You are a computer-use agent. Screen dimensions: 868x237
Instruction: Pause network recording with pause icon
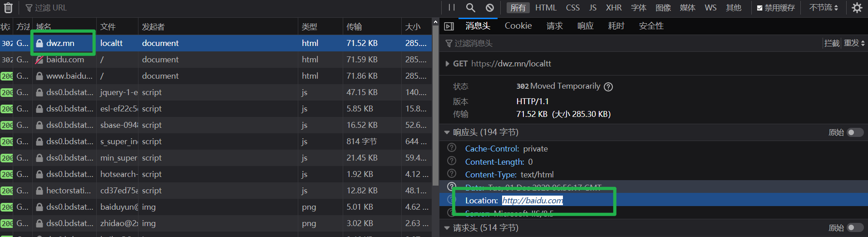(451, 8)
